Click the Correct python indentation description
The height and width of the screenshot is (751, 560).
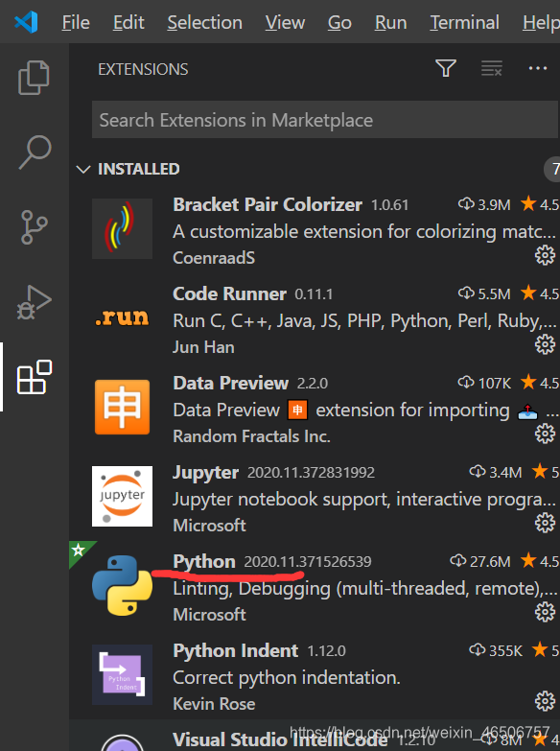tap(286, 678)
